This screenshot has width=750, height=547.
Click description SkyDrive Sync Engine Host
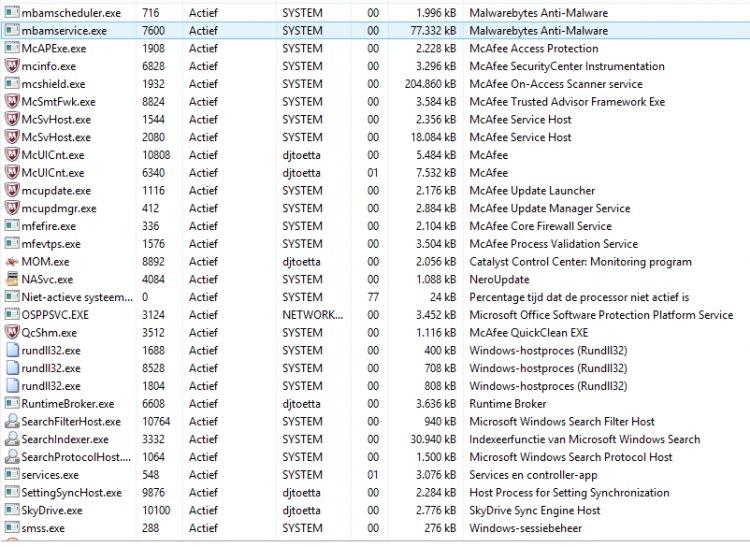535,510
